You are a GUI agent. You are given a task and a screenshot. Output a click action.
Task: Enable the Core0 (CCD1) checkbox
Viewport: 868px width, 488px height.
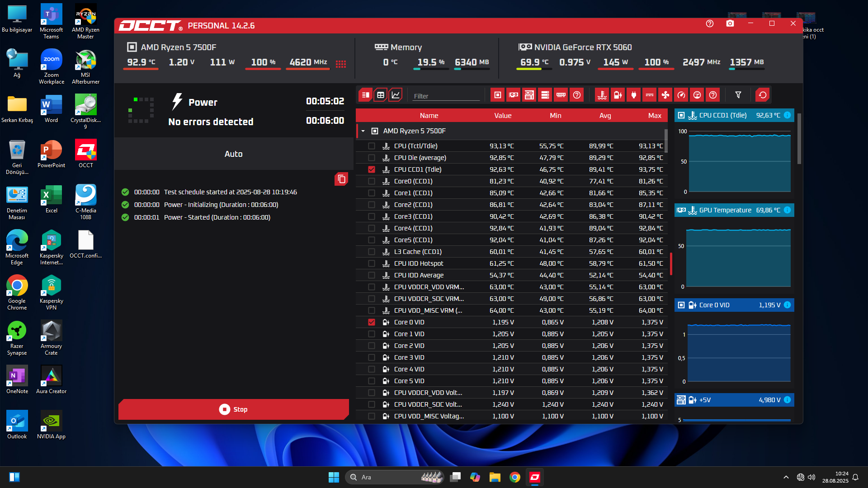tap(372, 181)
